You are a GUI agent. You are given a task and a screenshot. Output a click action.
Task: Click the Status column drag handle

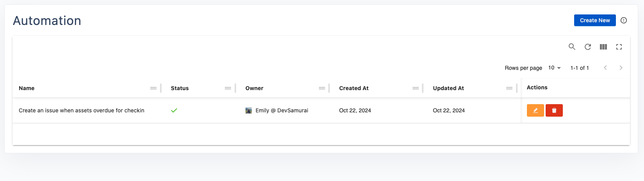(228, 88)
